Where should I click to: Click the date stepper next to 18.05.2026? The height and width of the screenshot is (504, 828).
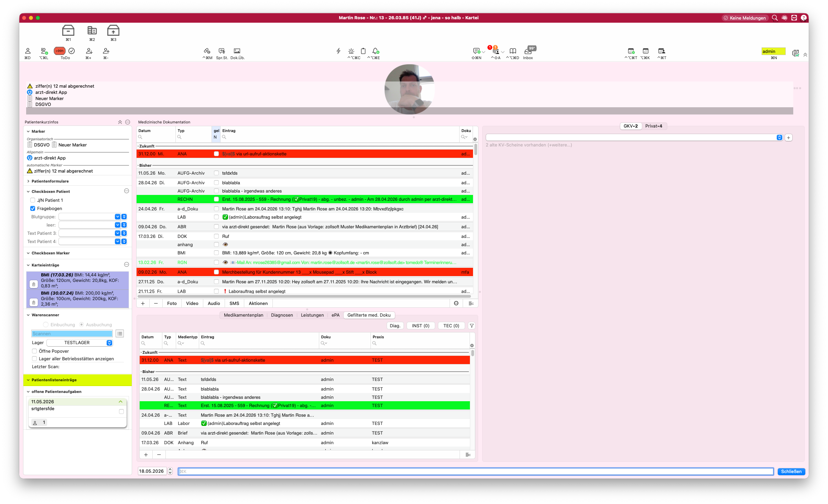(170, 471)
